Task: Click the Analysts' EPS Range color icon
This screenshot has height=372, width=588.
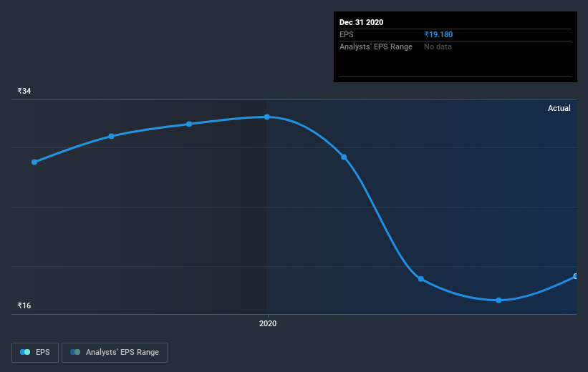Action: tap(75, 352)
